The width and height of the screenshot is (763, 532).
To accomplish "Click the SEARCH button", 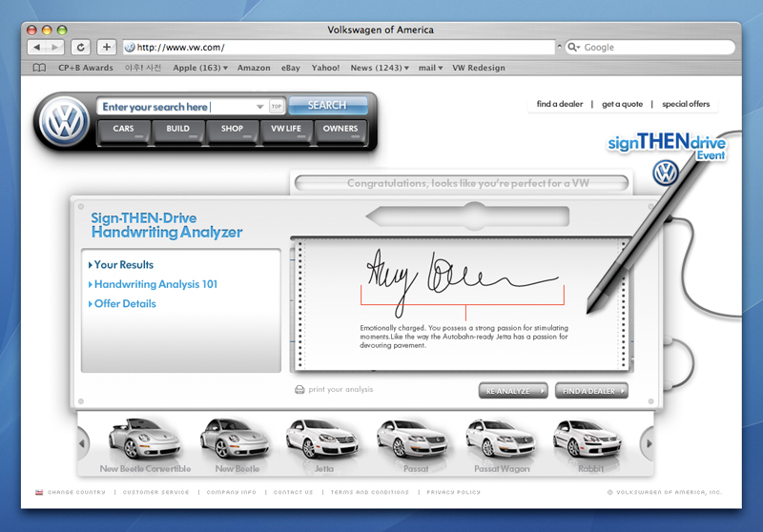I will 327,105.
